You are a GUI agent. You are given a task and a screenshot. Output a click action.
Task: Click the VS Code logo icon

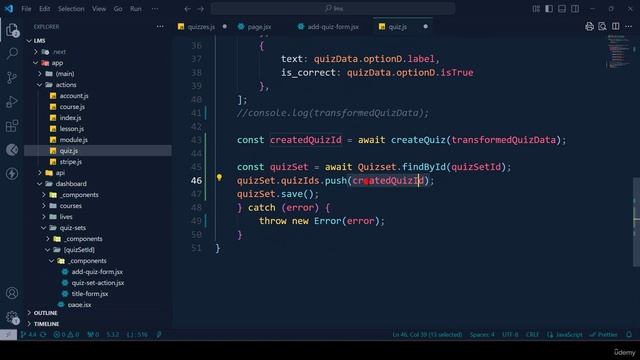[9, 9]
